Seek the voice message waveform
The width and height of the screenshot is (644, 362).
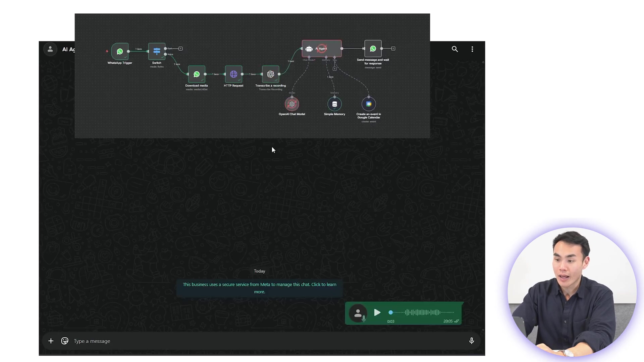click(x=423, y=312)
